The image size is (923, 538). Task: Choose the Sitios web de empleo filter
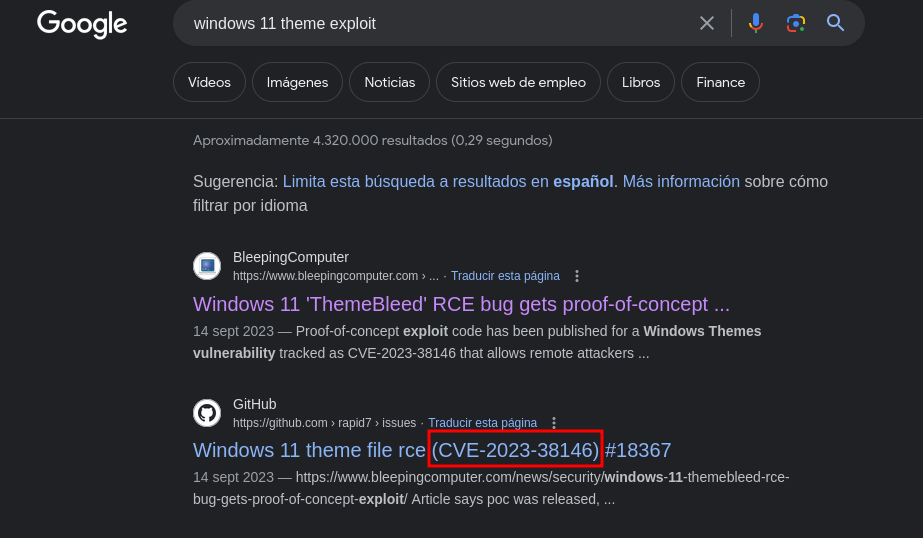[x=518, y=82]
